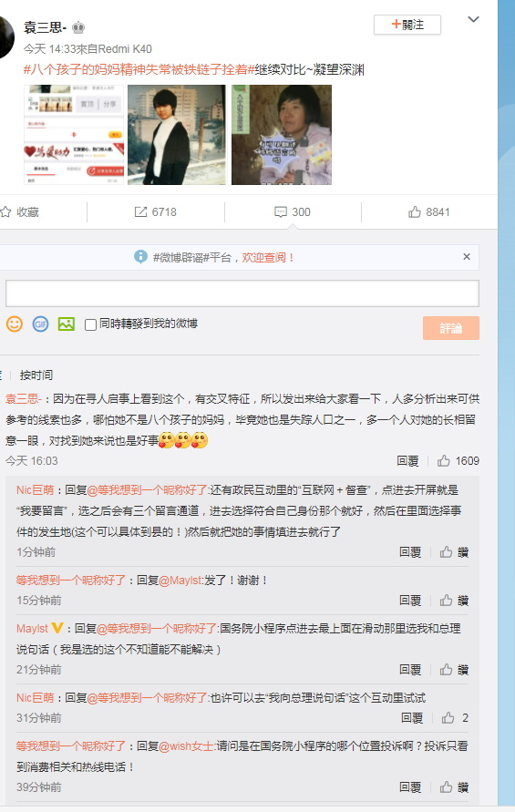Like the comment with 1609 likes

point(444,461)
